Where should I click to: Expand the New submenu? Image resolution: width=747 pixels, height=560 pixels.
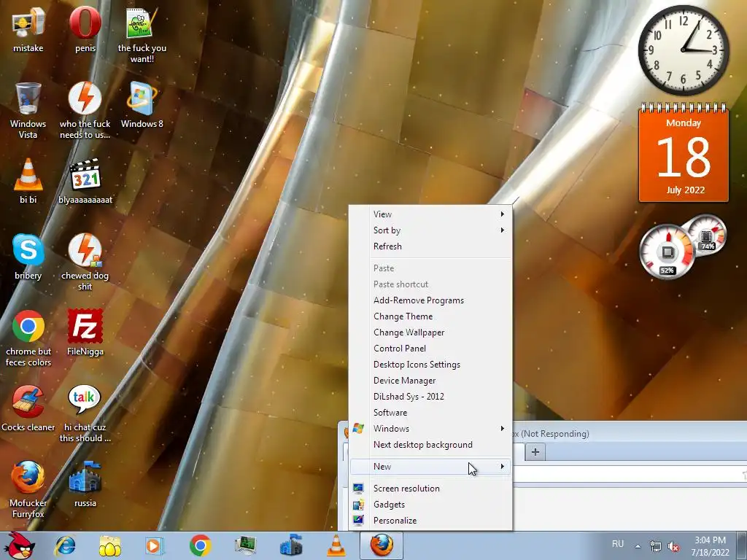click(x=430, y=467)
